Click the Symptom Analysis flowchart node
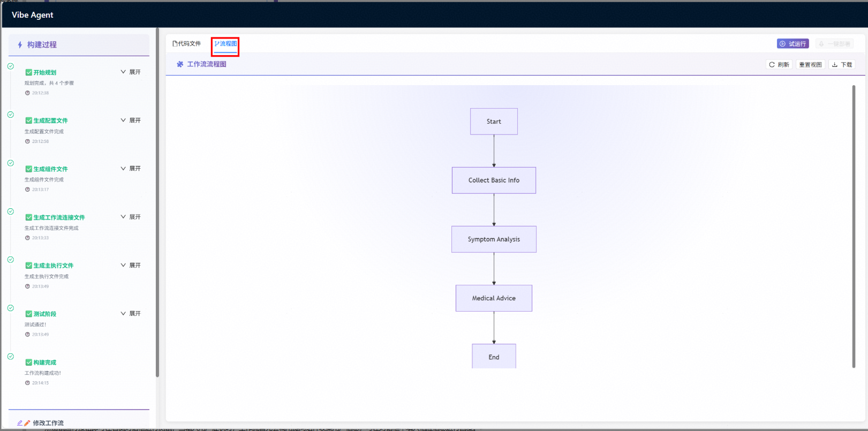The image size is (868, 431). coord(494,239)
